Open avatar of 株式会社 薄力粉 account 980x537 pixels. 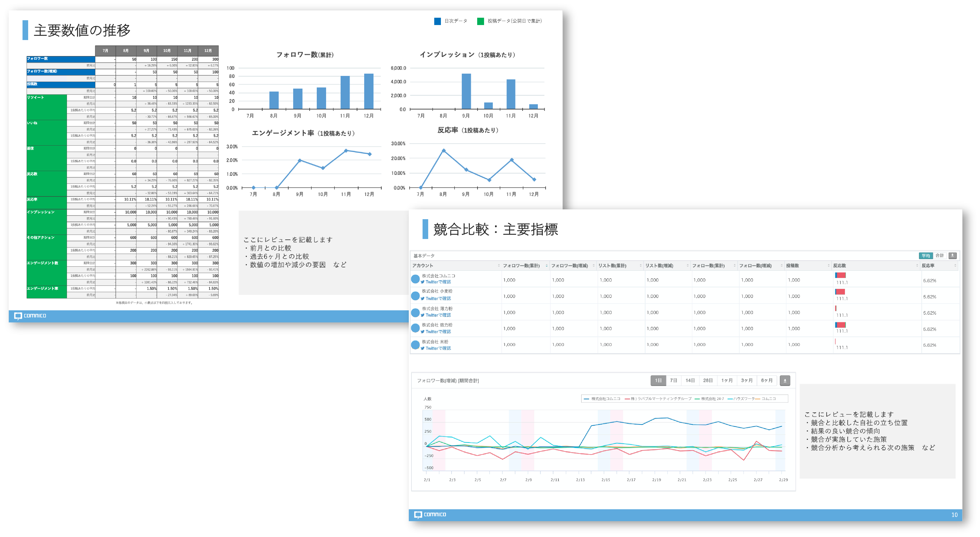[x=415, y=312]
